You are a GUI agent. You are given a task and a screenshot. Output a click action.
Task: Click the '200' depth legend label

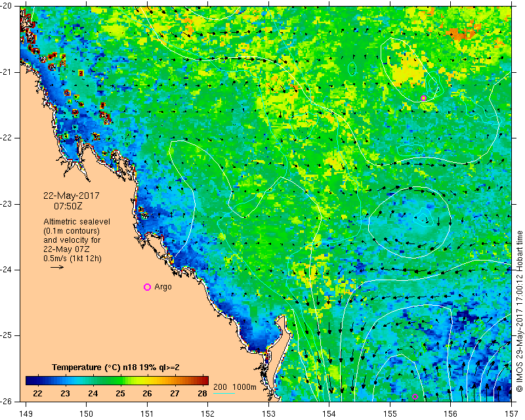coord(220,387)
